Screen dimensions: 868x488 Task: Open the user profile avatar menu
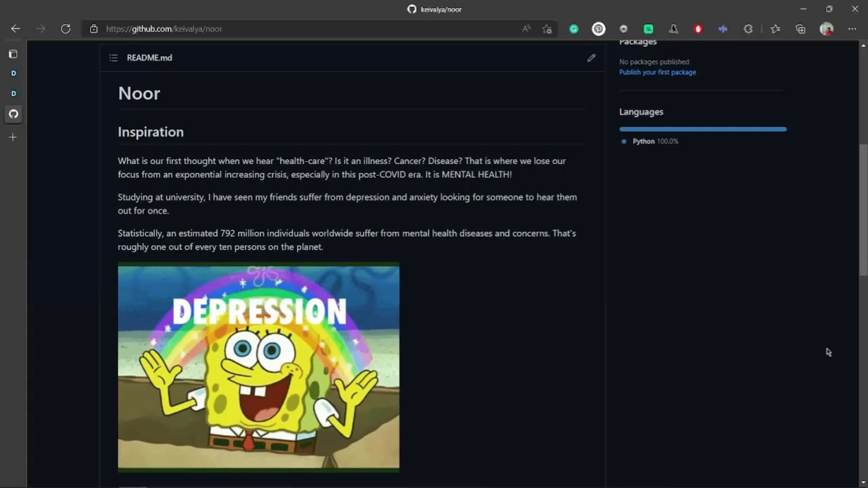tap(826, 29)
